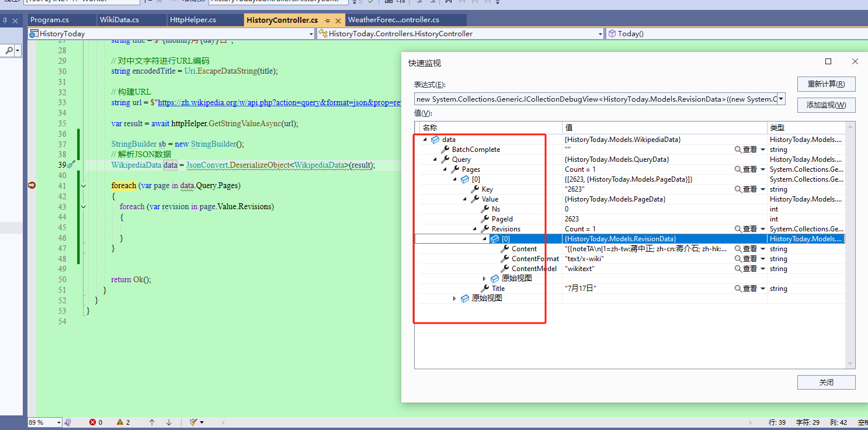
Task: Click the breakpoint marker on line 41
Action: pyautogui.click(x=32, y=185)
